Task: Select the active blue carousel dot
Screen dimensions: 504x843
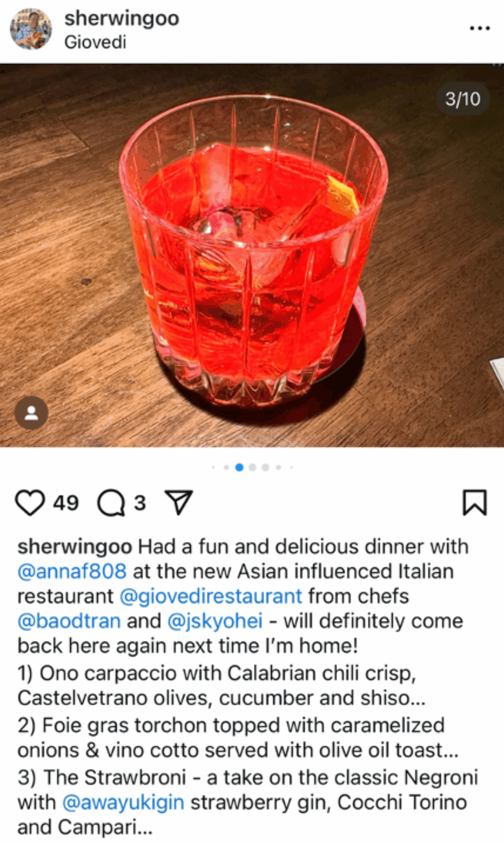Action: 239,467
